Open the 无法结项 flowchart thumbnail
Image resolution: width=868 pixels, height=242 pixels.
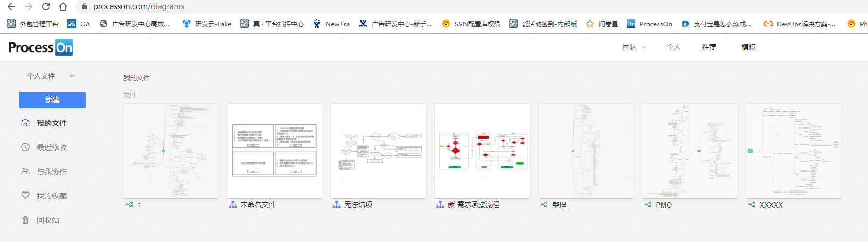[379, 151]
